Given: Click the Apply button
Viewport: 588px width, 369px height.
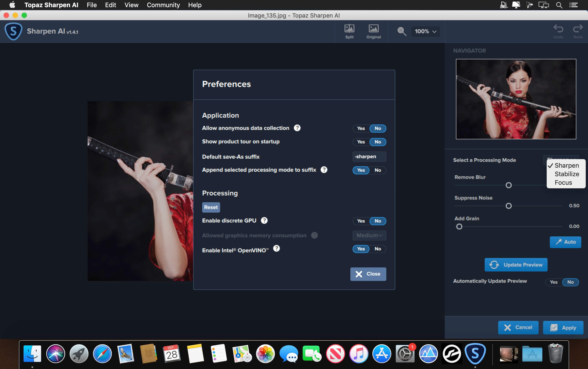Looking at the screenshot, I should pyautogui.click(x=563, y=327).
